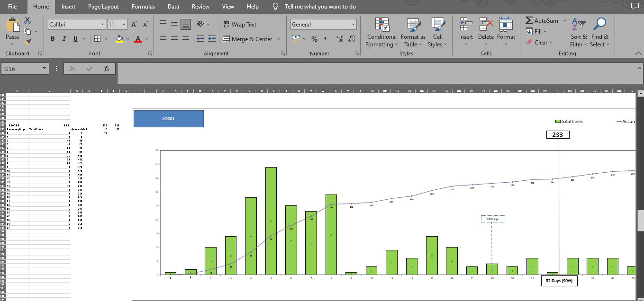This screenshot has height=301, width=644.
Task: Switch to the Review tab
Action: tap(200, 7)
